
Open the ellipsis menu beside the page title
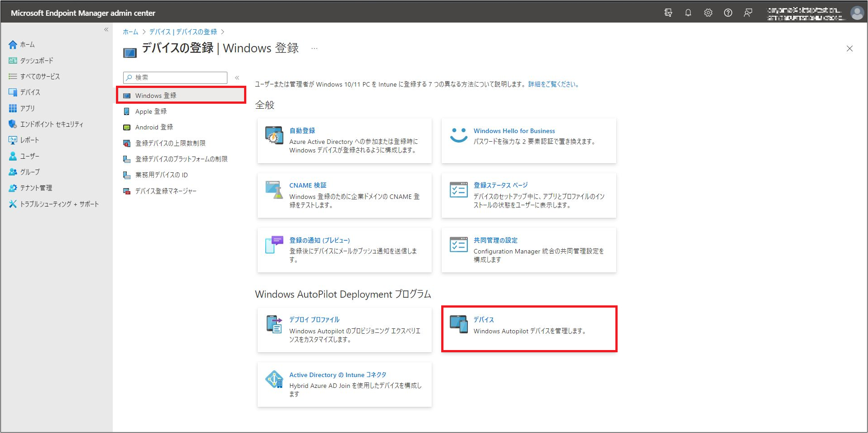pos(314,48)
